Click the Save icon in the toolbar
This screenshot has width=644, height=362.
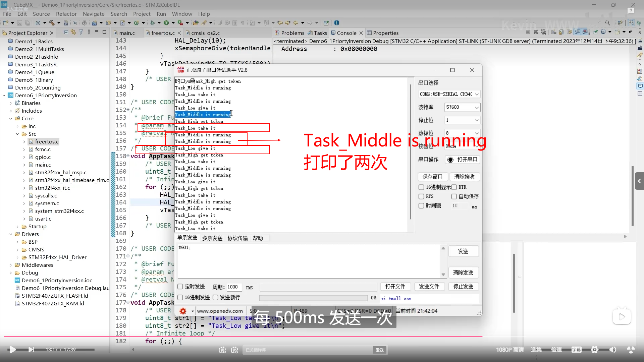19,23
